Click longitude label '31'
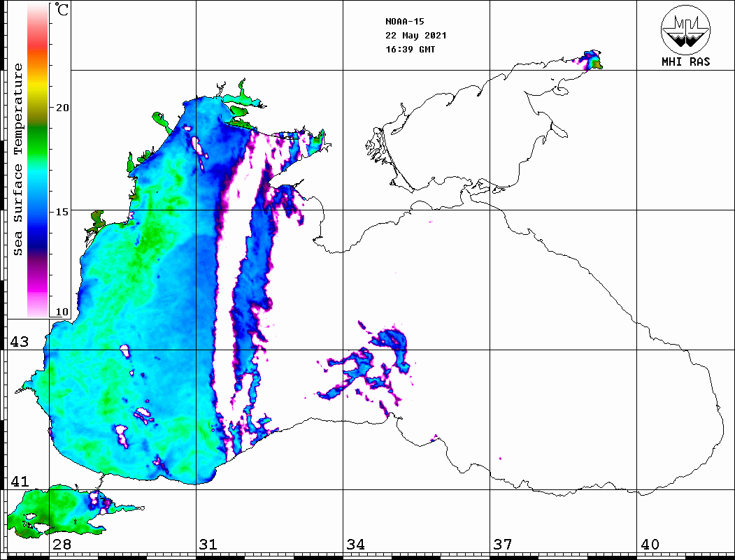The image size is (735, 560). 208,545
